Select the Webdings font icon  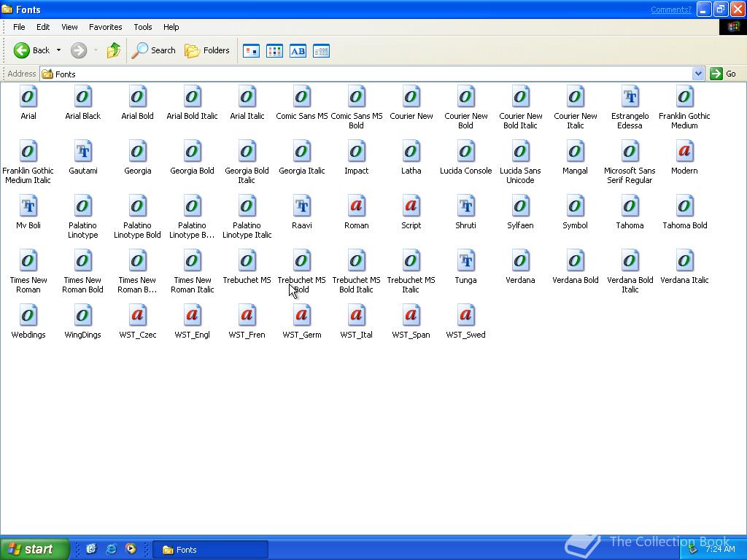tap(28, 316)
